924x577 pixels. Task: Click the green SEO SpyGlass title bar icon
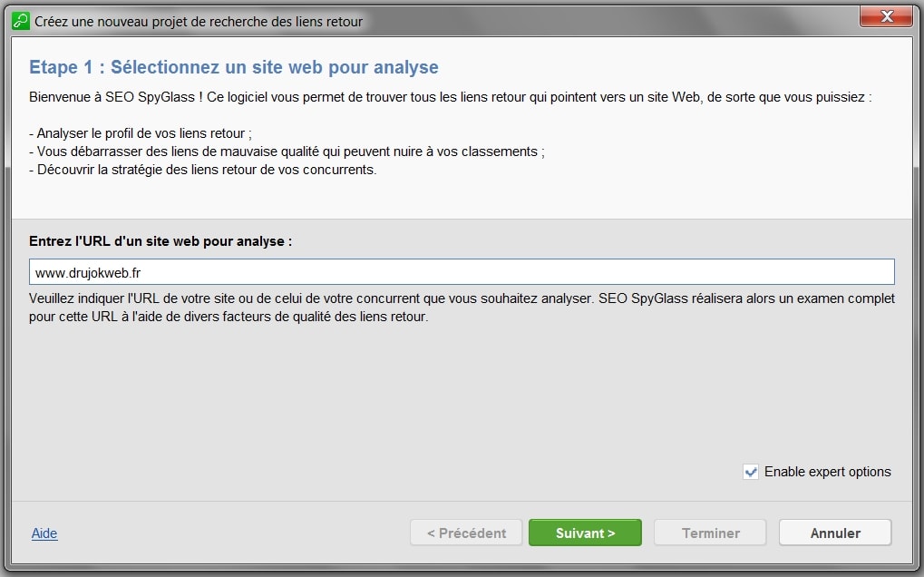pyautogui.click(x=21, y=21)
